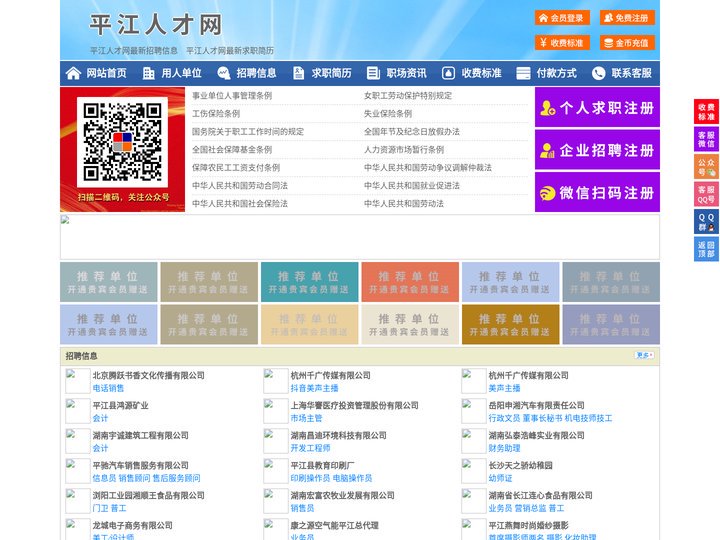
Task: Open 招聘信息 in the navigation bar
Action: [256, 73]
